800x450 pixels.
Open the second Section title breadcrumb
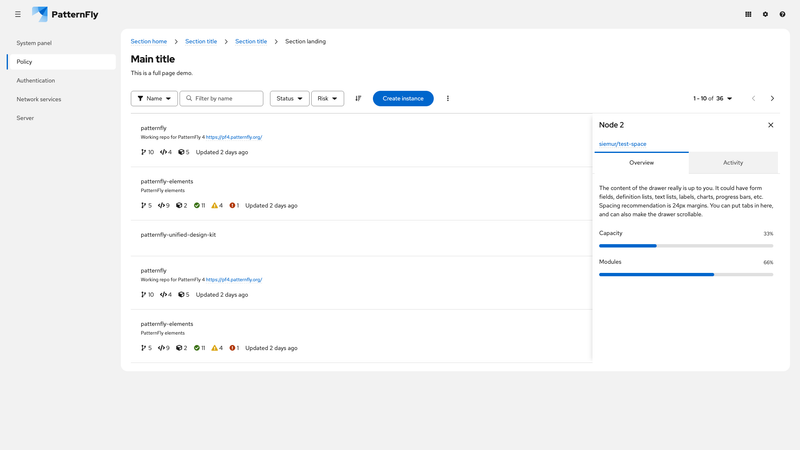[x=251, y=41]
